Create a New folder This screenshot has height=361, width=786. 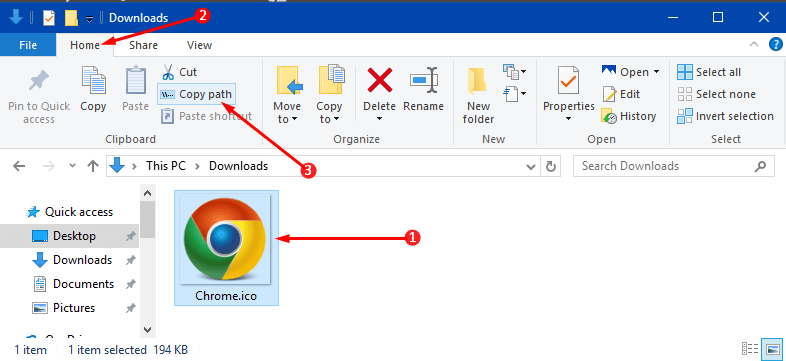coord(478,95)
